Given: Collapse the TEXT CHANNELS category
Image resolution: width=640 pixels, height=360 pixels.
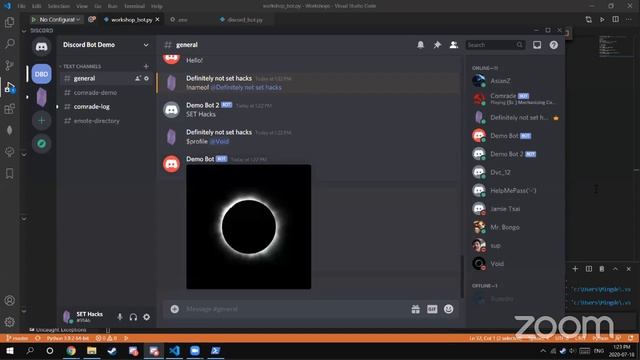Looking at the screenshot, I should (x=81, y=66).
